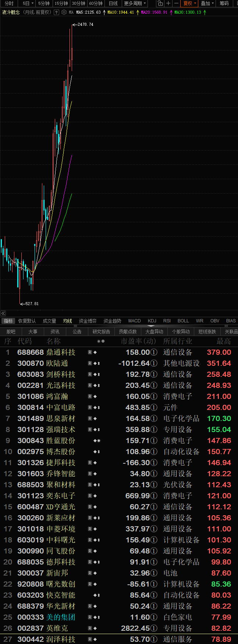Click green 85.36 value in 曙光数创 row
The height and width of the screenshot is (644, 238).
(x=221, y=584)
